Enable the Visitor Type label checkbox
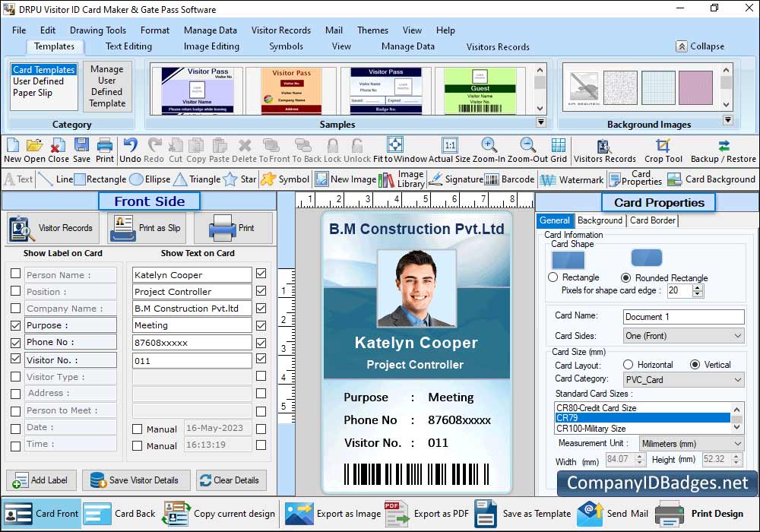Screen dimensions: 760x532 [x=15, y=376]
